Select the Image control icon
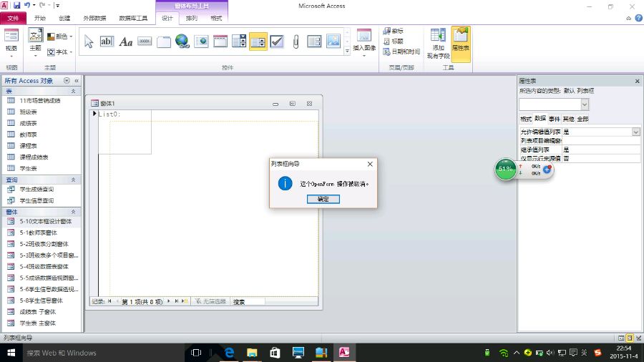The height and width of the screenshot is (362, 644). pos(333,41)
